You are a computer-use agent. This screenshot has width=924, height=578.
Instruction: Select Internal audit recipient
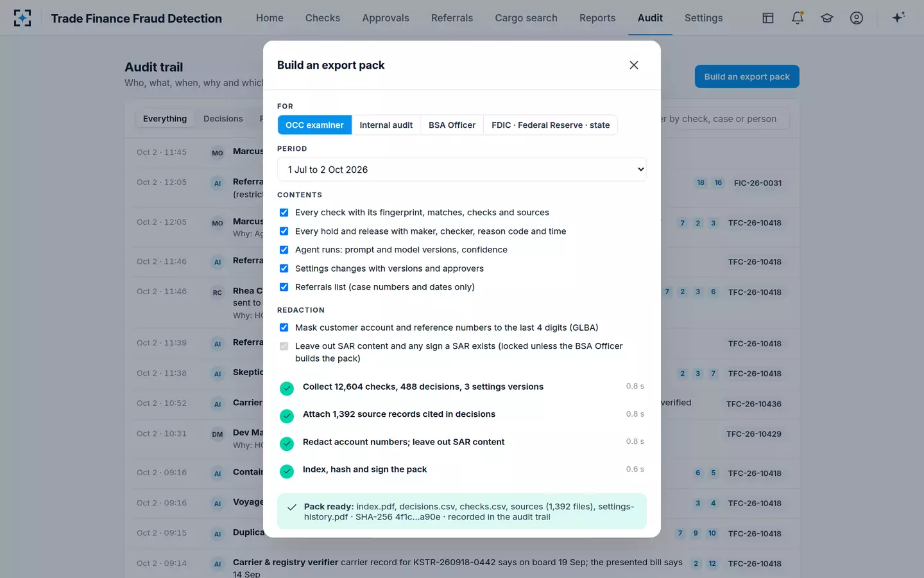coord(386,125)
